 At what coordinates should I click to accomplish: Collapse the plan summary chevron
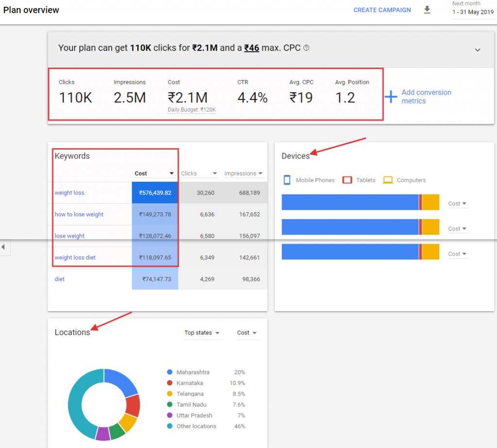click(478, 50)
